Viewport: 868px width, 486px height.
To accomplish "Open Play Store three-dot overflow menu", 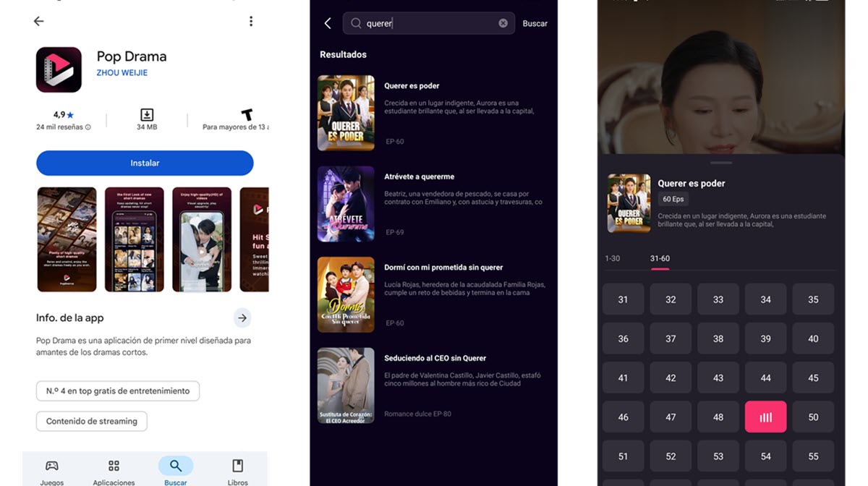I will [x=251, y=22].
